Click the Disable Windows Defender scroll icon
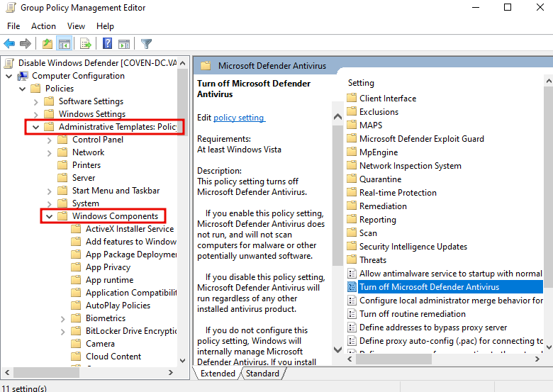Image resolution: width=553 pixels, height=392 pixels. [9, 63]
